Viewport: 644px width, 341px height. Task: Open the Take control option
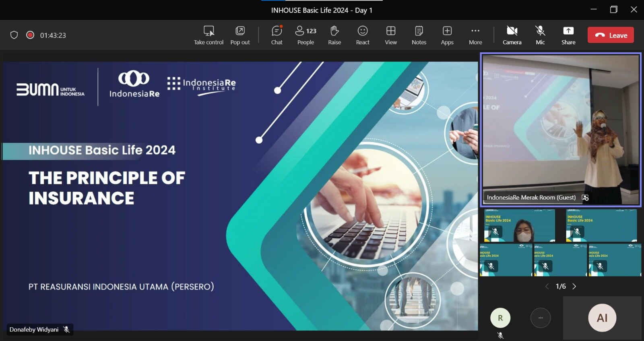pos(208,35)
